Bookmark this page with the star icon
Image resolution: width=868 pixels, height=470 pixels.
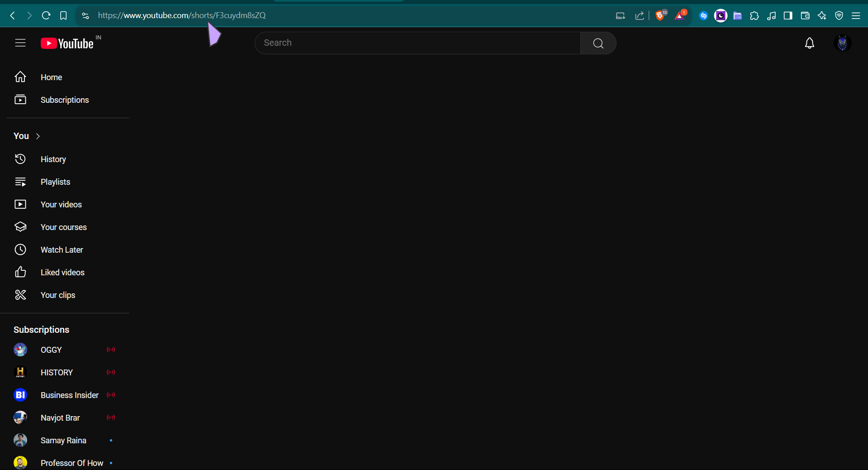coord(63,15)
